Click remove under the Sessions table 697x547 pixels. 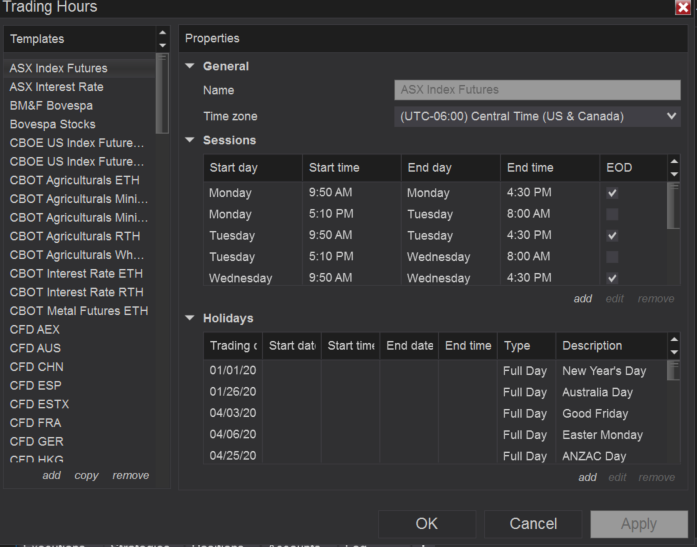tap(656, 299)
